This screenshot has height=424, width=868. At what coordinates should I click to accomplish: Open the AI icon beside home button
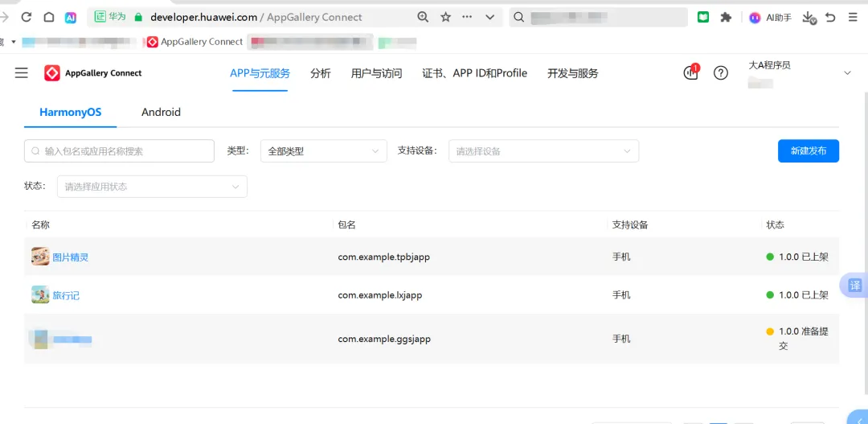[70, 17]
